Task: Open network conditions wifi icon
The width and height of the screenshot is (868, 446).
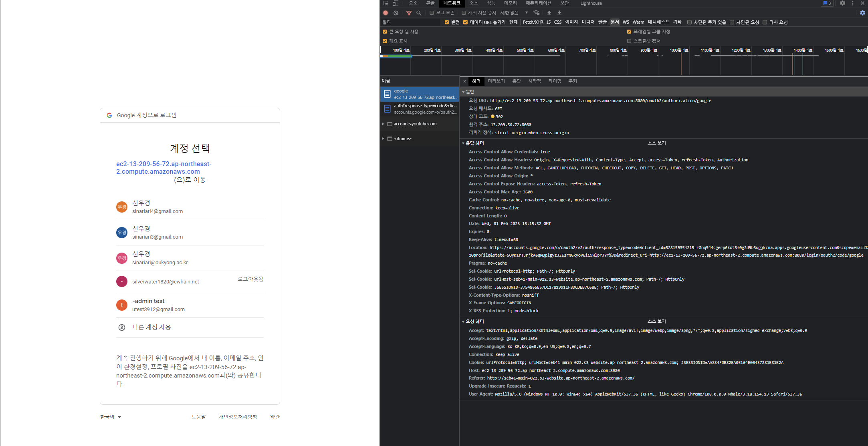Action: pos(537,13)
